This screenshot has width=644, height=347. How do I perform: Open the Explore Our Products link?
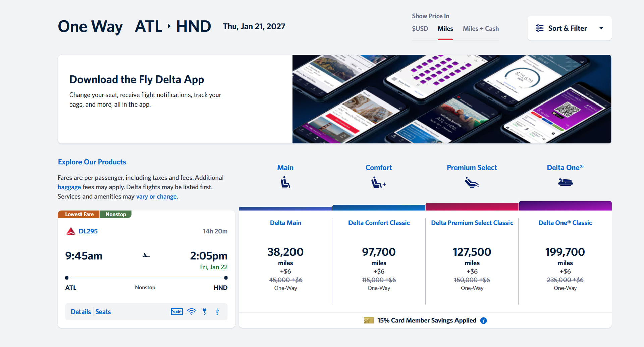coord(92,162)
